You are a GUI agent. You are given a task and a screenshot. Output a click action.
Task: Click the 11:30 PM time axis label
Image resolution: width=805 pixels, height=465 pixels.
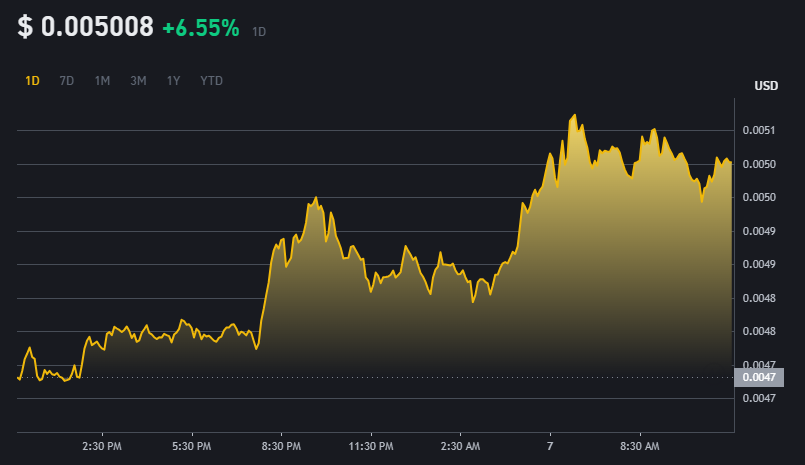(371, 446)
